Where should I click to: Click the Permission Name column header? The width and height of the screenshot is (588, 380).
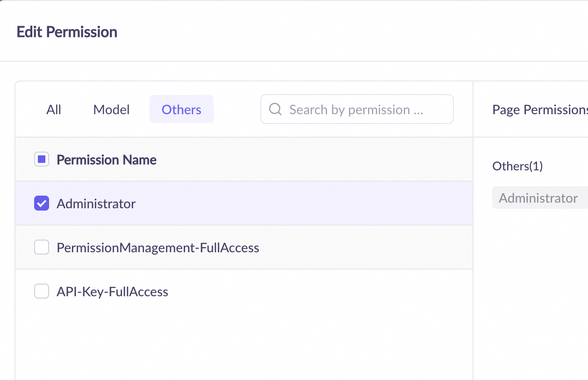pos(107,160)
